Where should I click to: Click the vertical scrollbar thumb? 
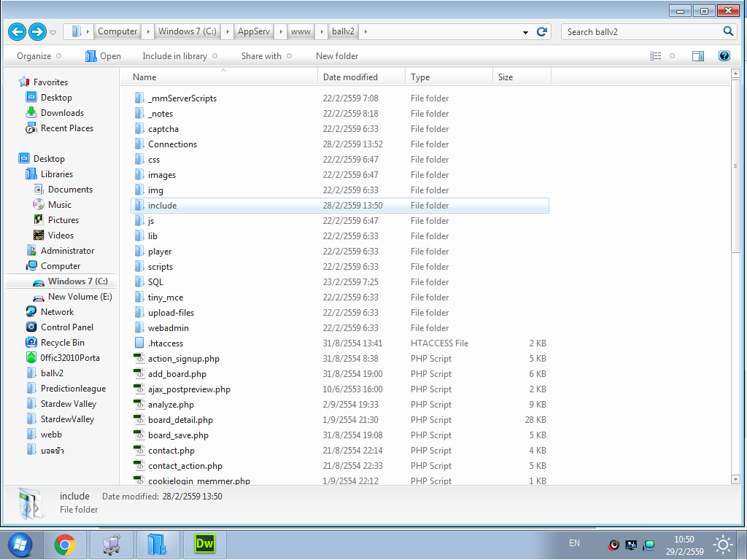(735, 166)
